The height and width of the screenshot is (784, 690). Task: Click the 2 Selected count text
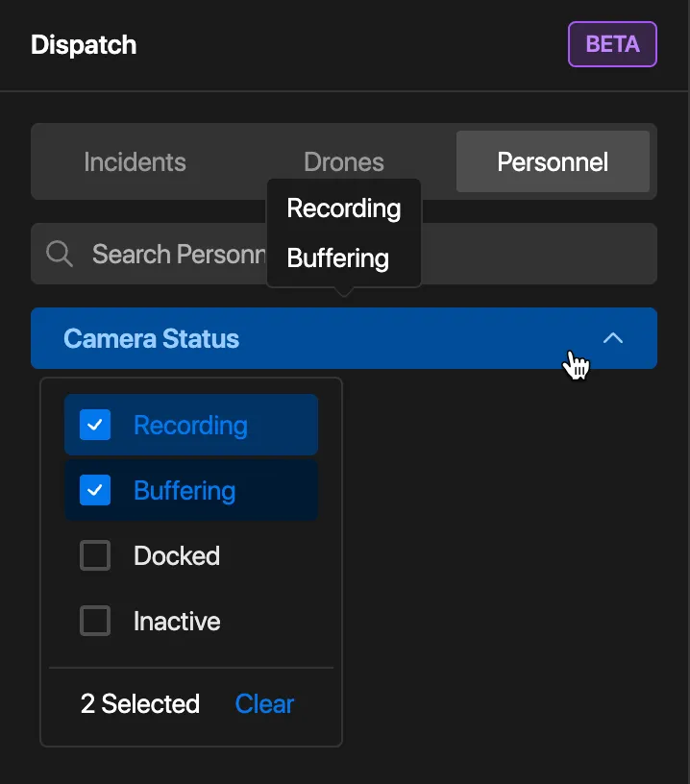(x=140, y=703)
